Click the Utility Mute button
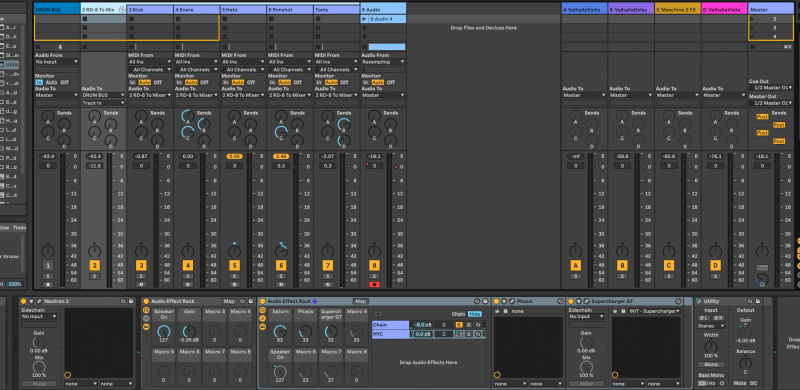Viewport: 800px width, 390px height. click(x=739, y=383)
